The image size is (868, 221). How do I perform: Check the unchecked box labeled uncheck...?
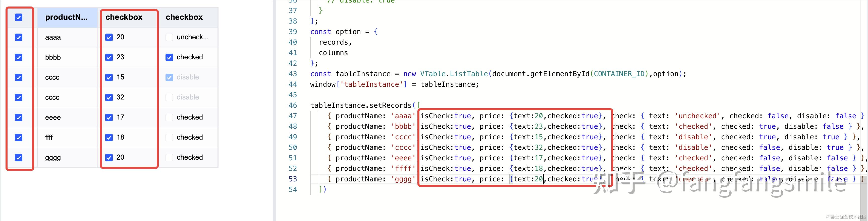click(x=169, y=37)
